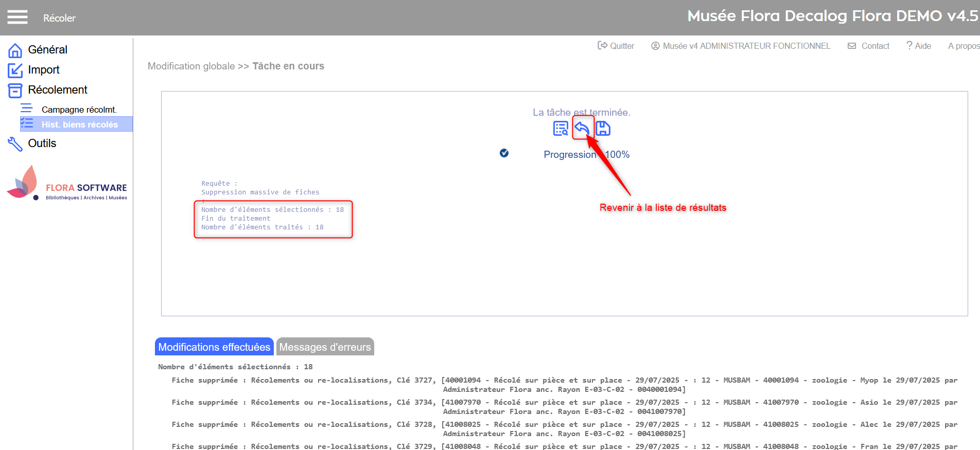Click the view results list icon

click(x=560, y=129)
